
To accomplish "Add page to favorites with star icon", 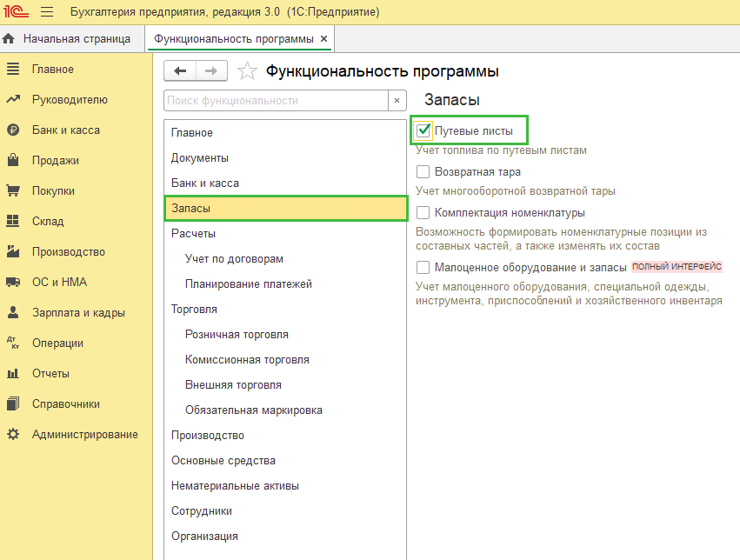I will (247, 71).
